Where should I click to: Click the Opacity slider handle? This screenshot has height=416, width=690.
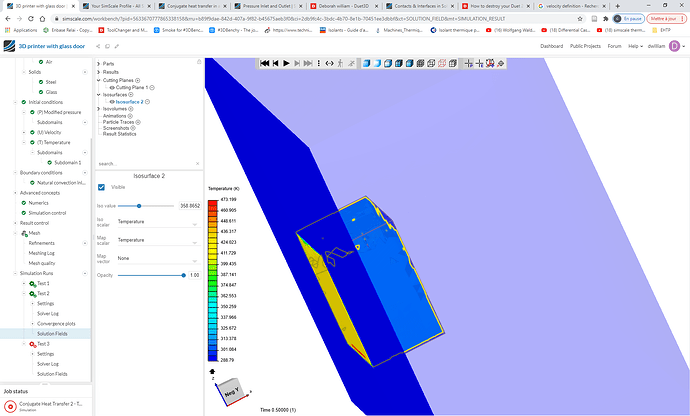[x=184, y=275]
